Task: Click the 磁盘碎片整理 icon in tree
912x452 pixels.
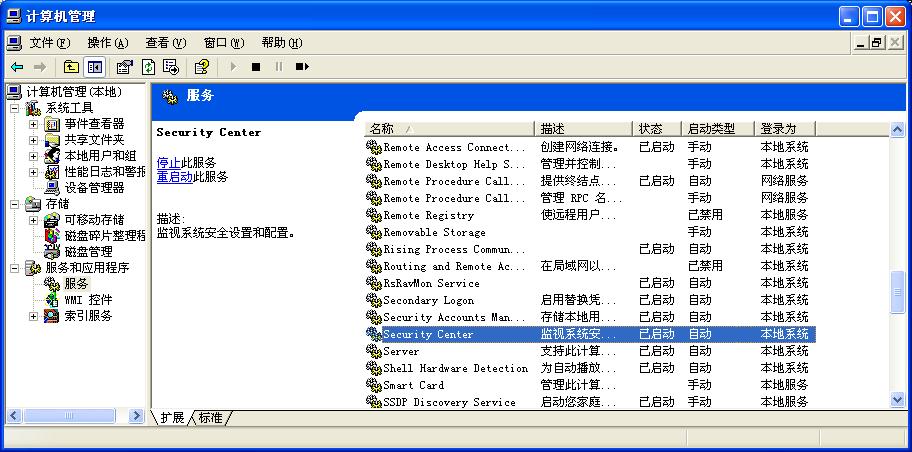Action: coord(52,236)
